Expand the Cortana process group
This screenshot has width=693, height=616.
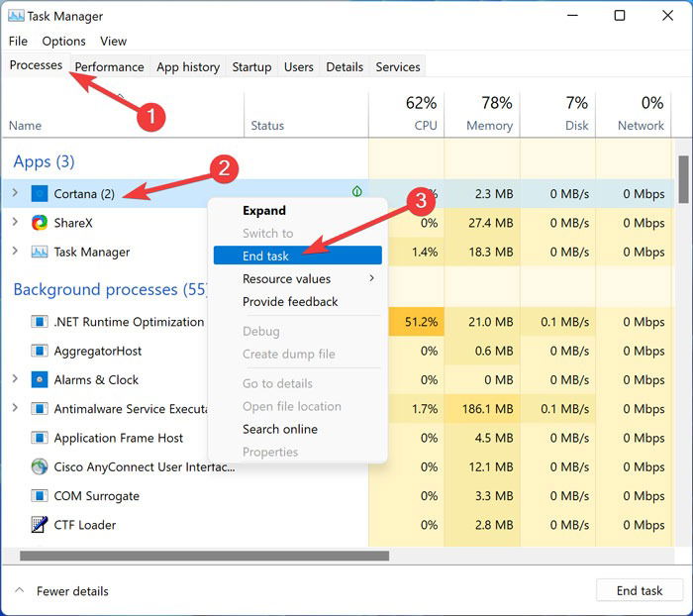[15, 193]
